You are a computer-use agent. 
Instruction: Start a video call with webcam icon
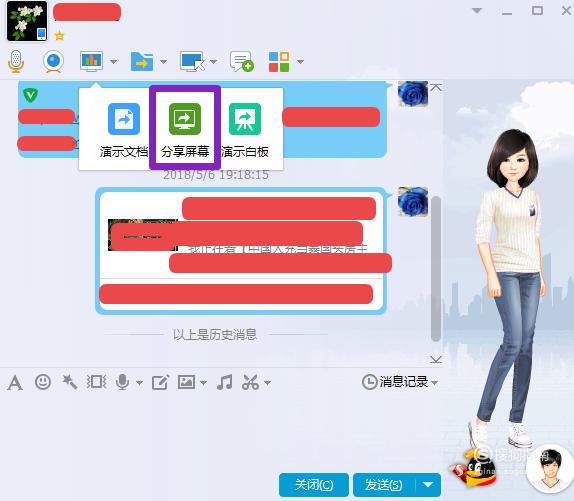54,61
